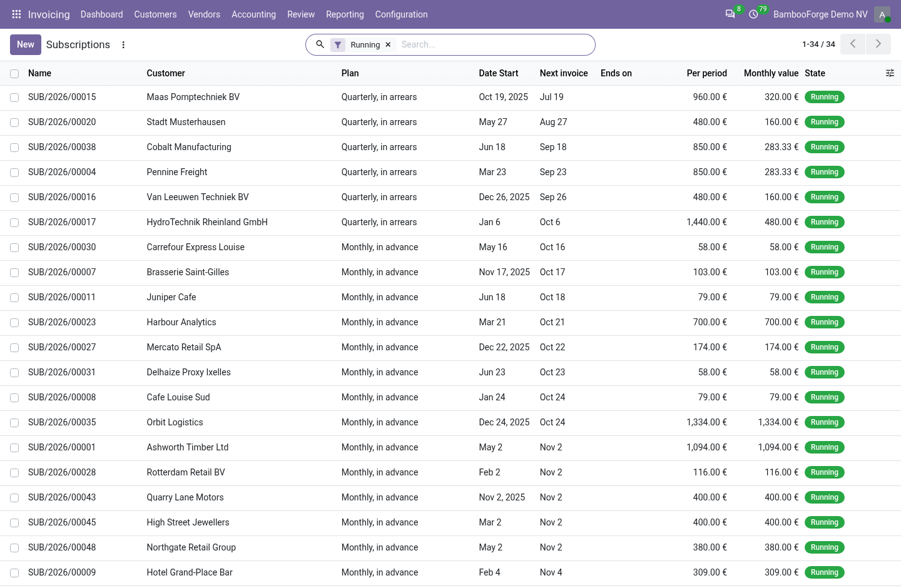
Task: Click 1,440.00 € per period value
Action: (x=706, y=222)
